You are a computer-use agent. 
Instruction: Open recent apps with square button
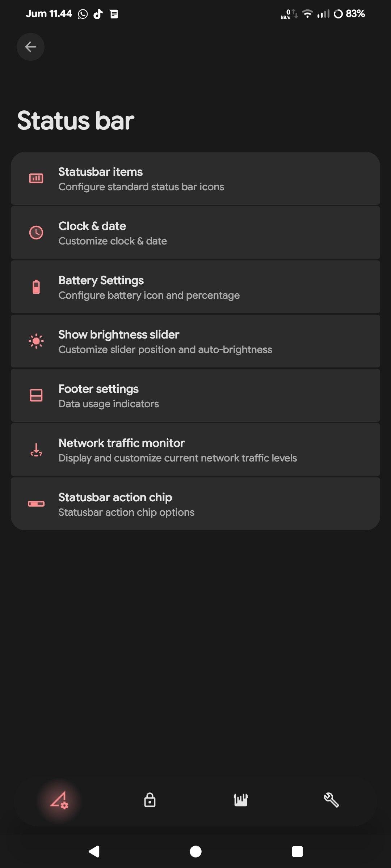pyautogui.click(x=297, y=851)
